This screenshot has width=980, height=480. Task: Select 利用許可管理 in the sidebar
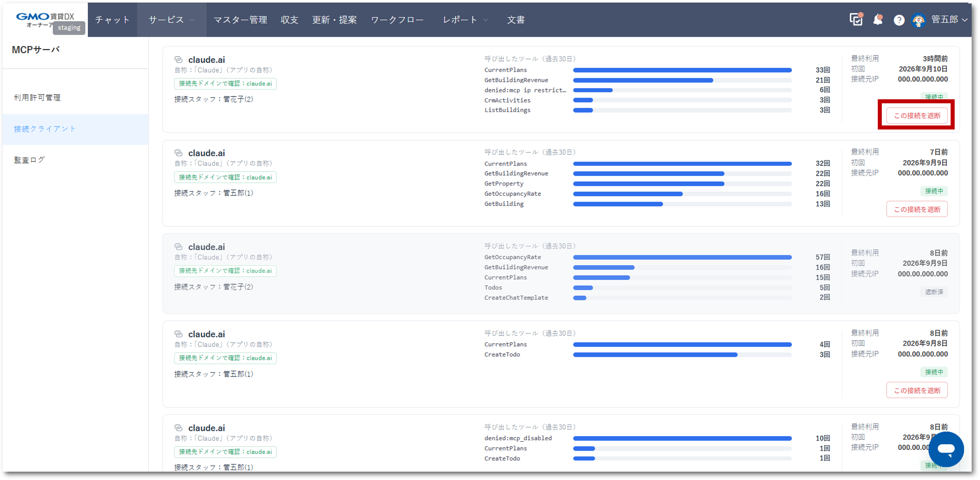[x=75, y=98]
